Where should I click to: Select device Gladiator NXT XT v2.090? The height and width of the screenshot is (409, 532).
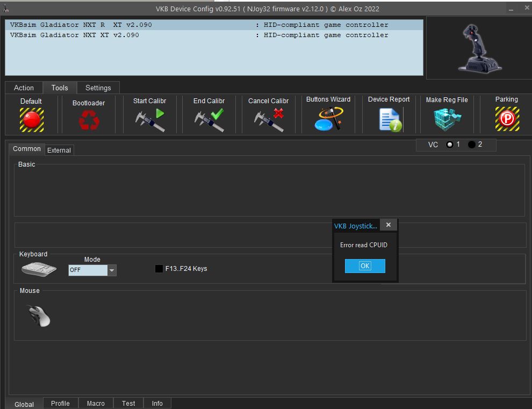point(214,35)
